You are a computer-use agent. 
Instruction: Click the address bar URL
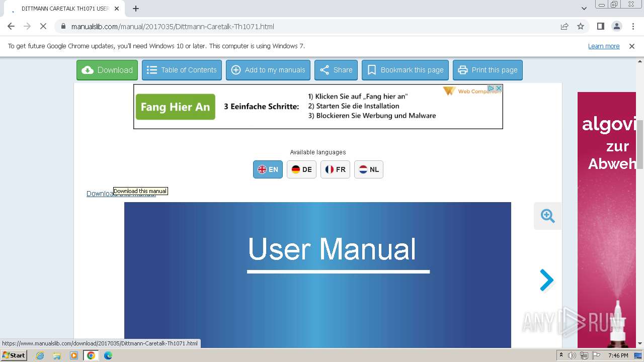(x=173, y=27)
